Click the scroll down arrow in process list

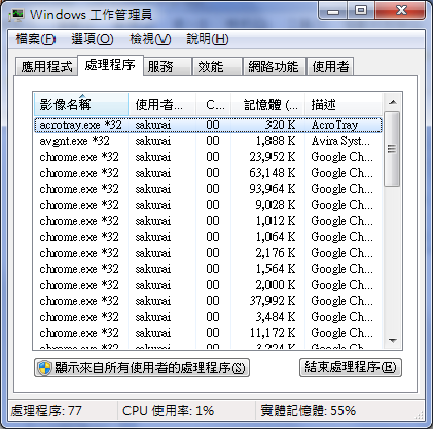coord(393,341)
